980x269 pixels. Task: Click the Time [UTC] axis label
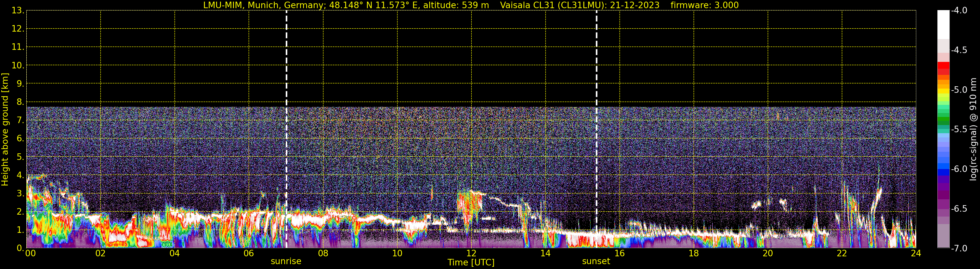pos(471,262)
